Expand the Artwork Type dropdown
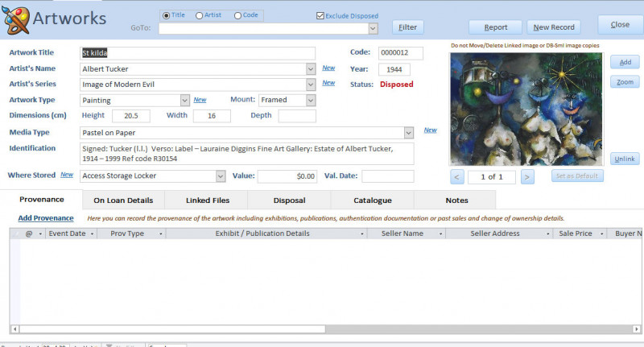Image resolution: width=644 pixels, height=347 pixels. (185, 100)
